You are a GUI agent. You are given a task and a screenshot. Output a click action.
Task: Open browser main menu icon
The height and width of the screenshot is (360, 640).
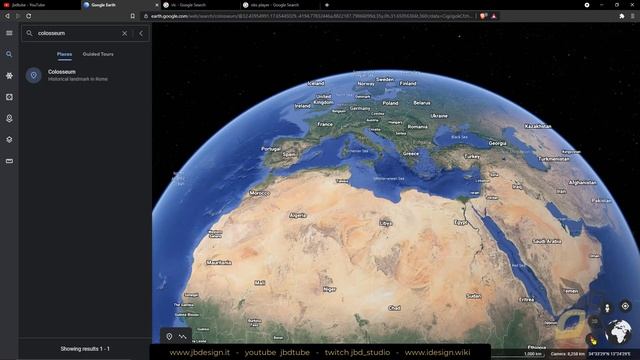pos(633,16)
